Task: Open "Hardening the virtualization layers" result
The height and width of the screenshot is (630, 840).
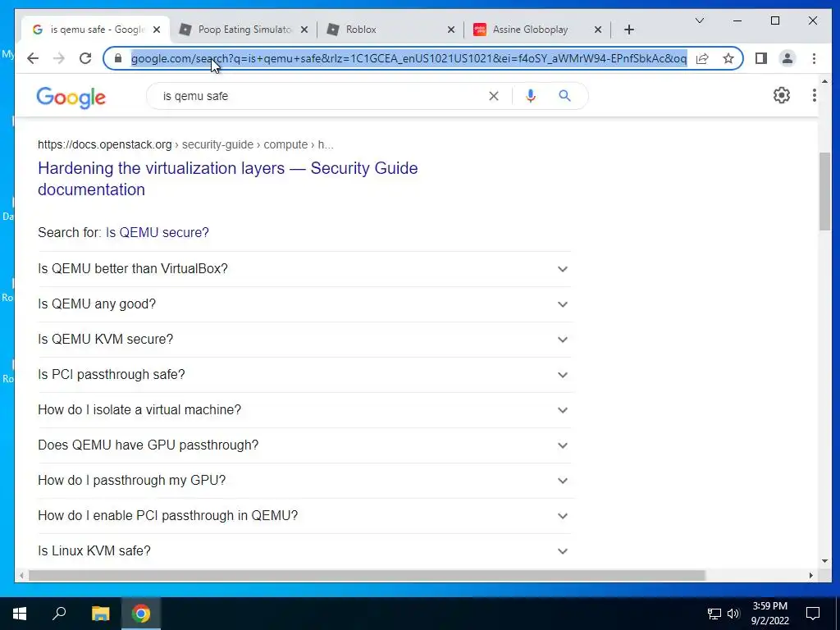Action: [228, 178]
